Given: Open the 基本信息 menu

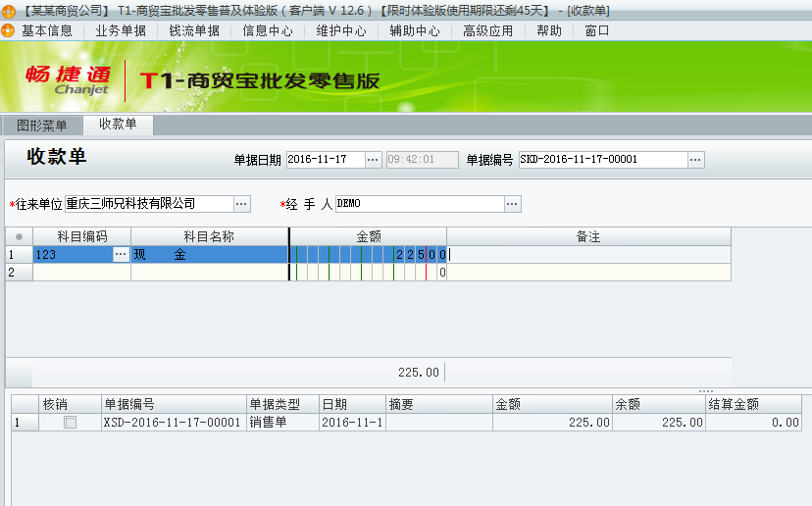Looking at the screenshot, I should 46,30.
